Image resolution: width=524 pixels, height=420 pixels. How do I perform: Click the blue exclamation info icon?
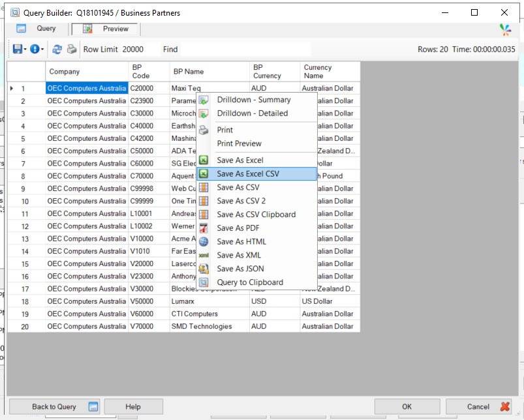35,50
